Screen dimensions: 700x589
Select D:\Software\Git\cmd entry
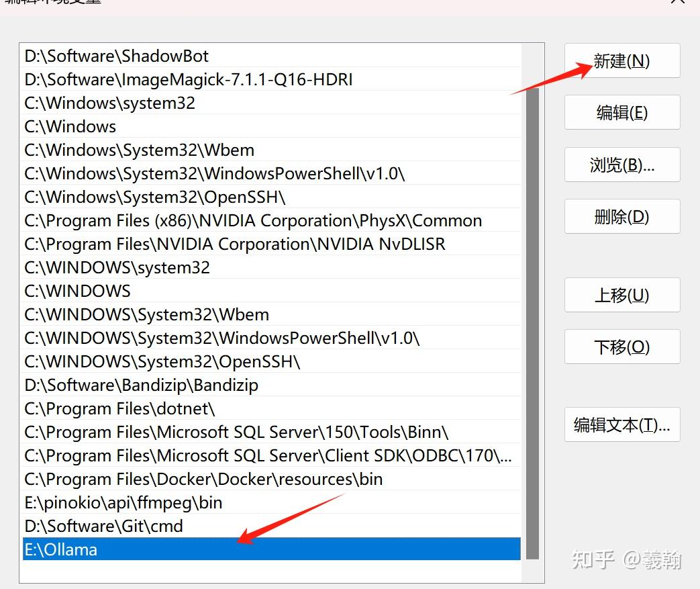[x=271, y=527]
